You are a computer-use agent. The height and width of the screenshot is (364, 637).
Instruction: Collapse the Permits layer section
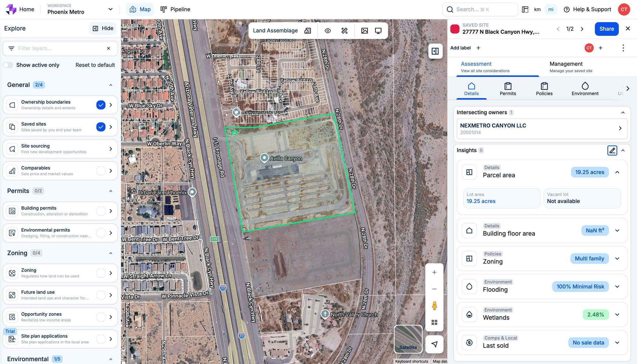pyautogui.click(x=111, y=191)
